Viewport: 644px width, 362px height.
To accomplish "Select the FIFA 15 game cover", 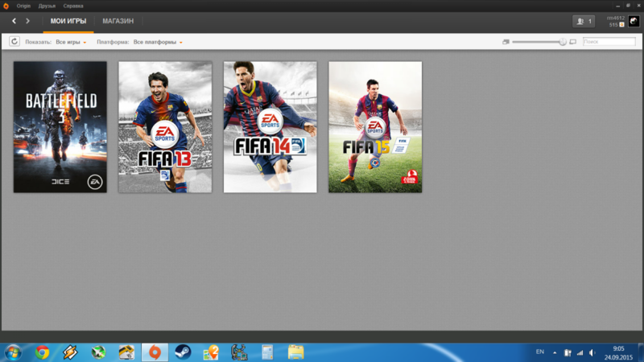I will pyautogui.click(x=374, y=127).
